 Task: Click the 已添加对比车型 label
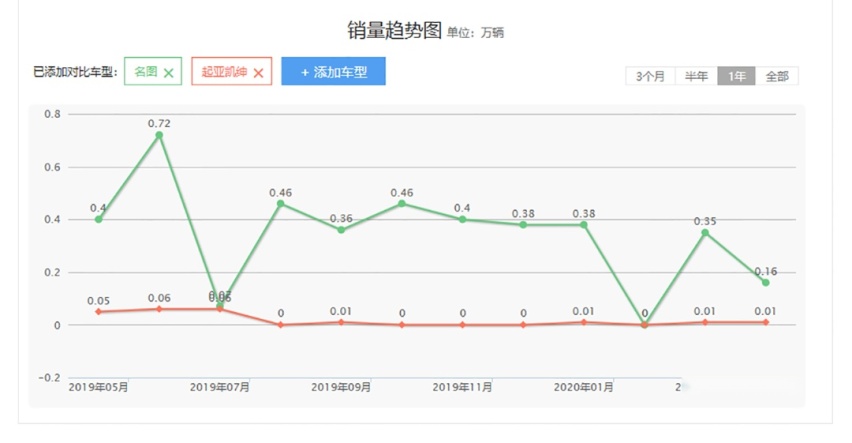[76, 72]
